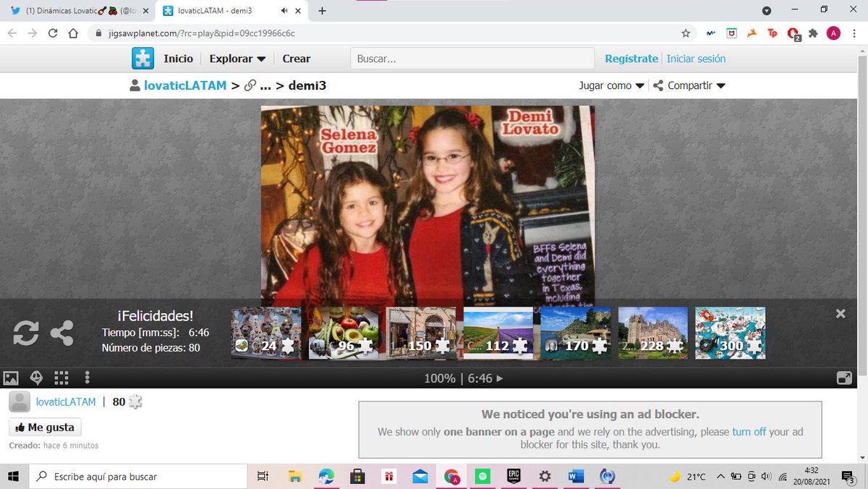Open lovaticLATAM link below the puzzle
The height and width of the screenshot is (489, 868).
tap(66, 401)
